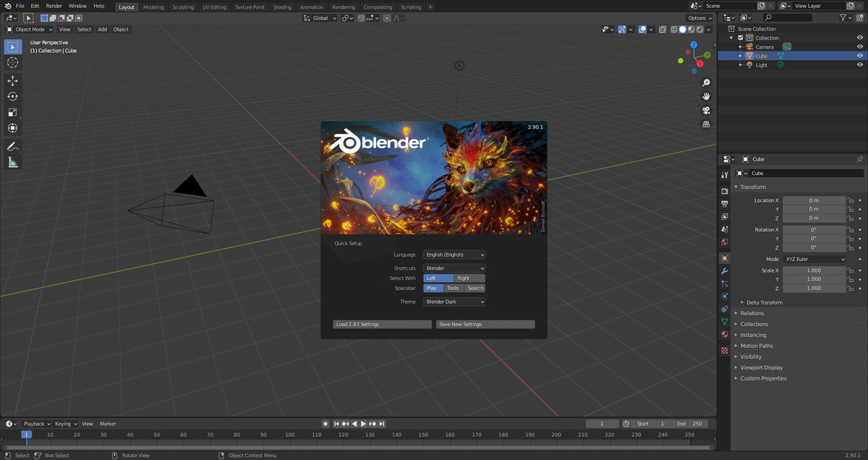This screenshot has height=460, width=868.
Task: Click the viewport zoom magnifier icon
Action: coord(706,82)
